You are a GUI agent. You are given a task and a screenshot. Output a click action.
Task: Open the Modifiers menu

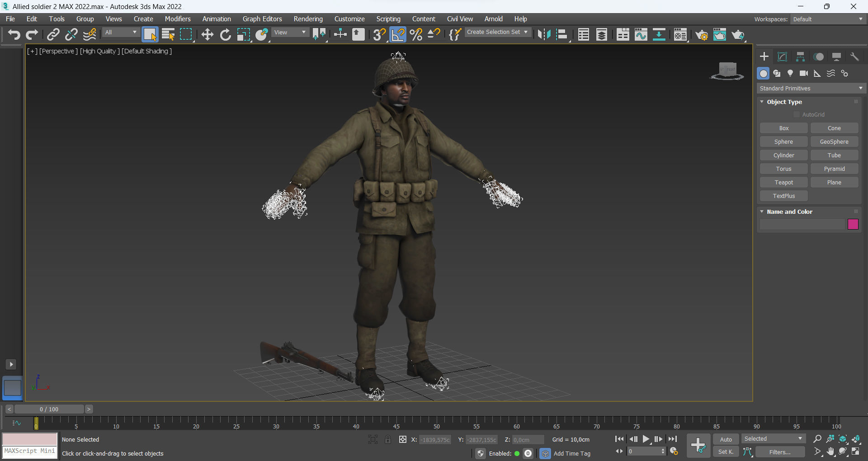[178, 19]
